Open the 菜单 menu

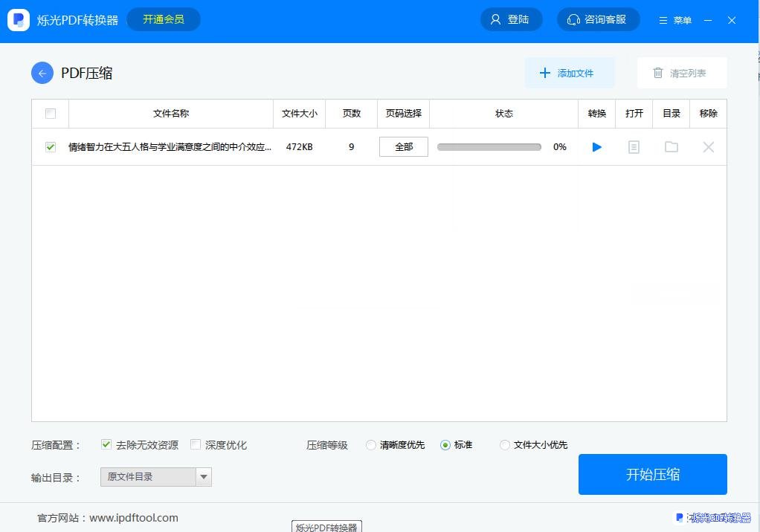click(x=675, y=20)
